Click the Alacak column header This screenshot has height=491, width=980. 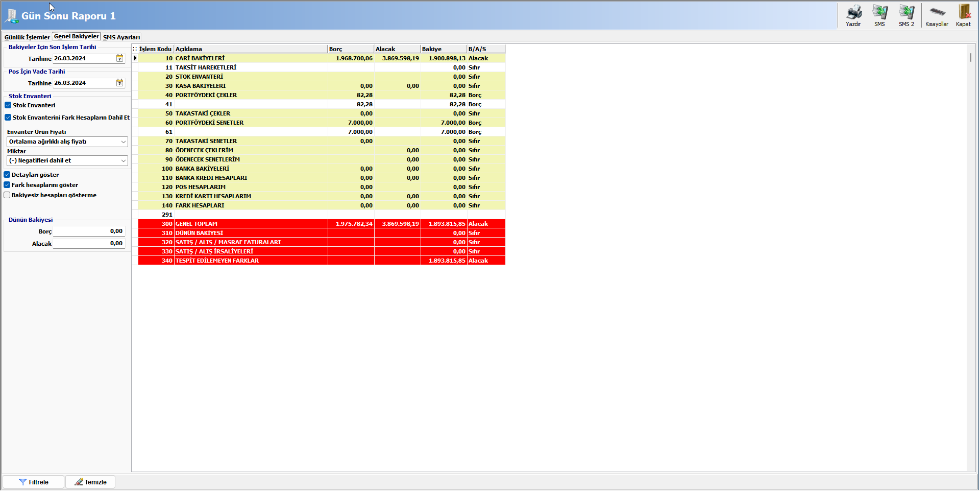click(x=397, y=49)
